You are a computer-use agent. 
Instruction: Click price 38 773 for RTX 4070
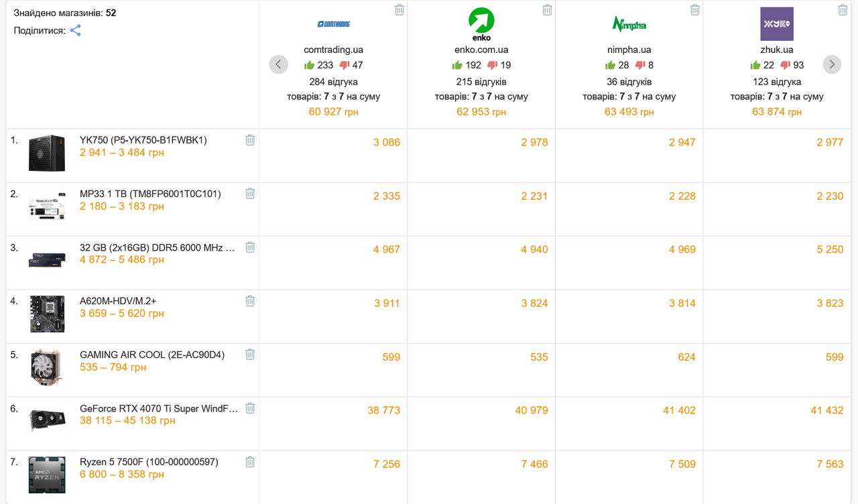[383, 410]
